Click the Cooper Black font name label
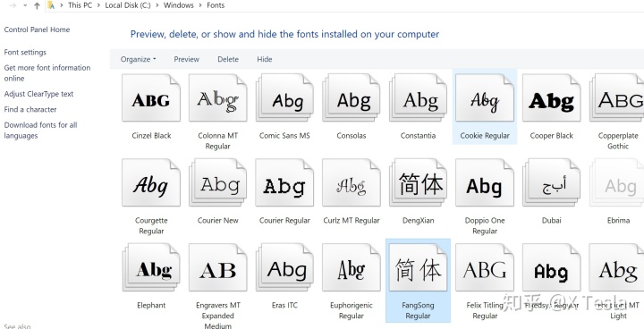 click(x=552, y=136)
